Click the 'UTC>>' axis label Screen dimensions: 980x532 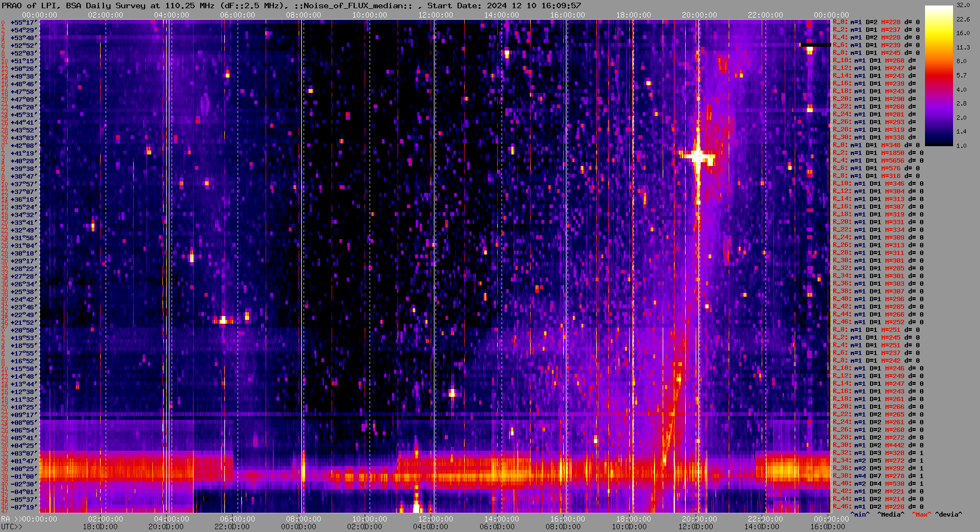pyautogui.click(x=12, y=527)
